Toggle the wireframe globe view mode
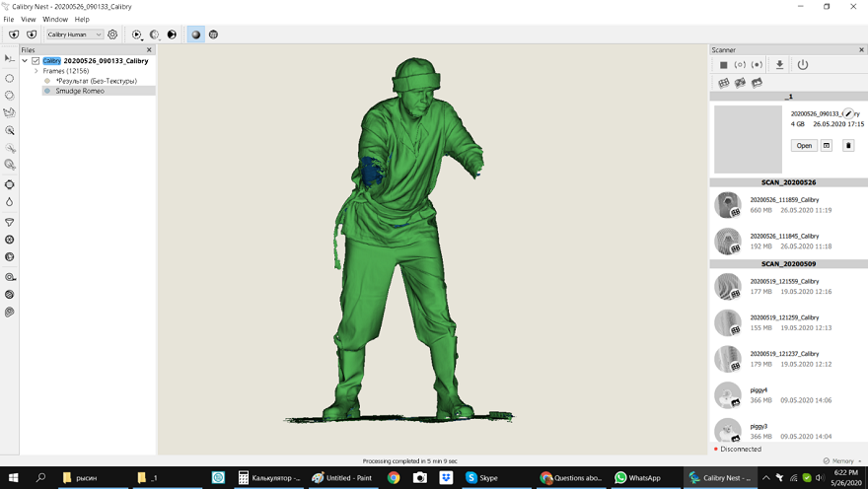Screen dimensions: 868x489 [x=213, y=35]
